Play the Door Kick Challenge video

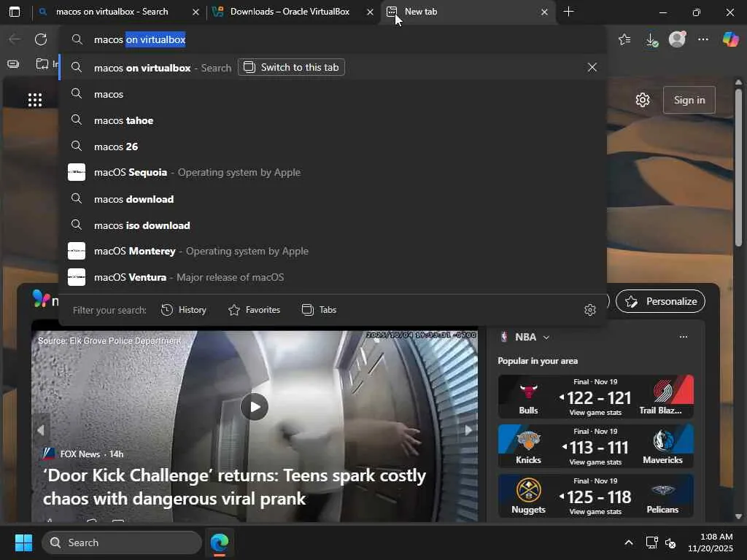coord(255,407)
